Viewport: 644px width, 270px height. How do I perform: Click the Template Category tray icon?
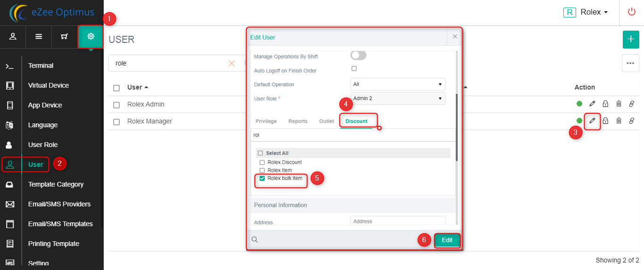coord(9,184)
